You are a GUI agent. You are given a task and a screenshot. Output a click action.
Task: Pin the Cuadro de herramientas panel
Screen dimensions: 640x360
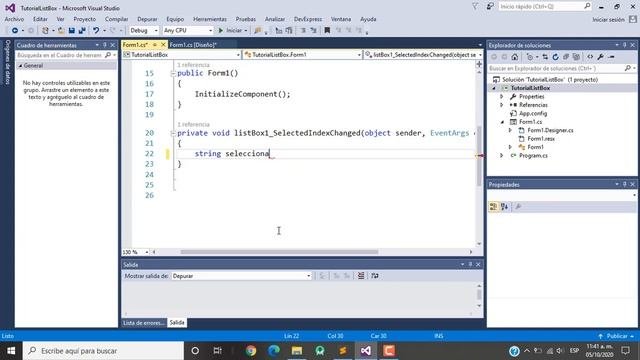[105, 45]
